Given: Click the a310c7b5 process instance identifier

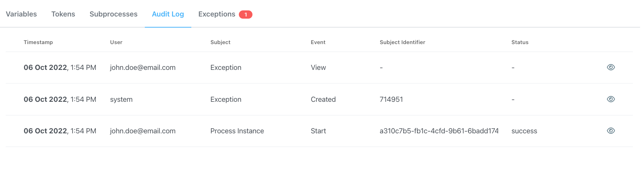Looking at the screenshot, I should 439,131.
